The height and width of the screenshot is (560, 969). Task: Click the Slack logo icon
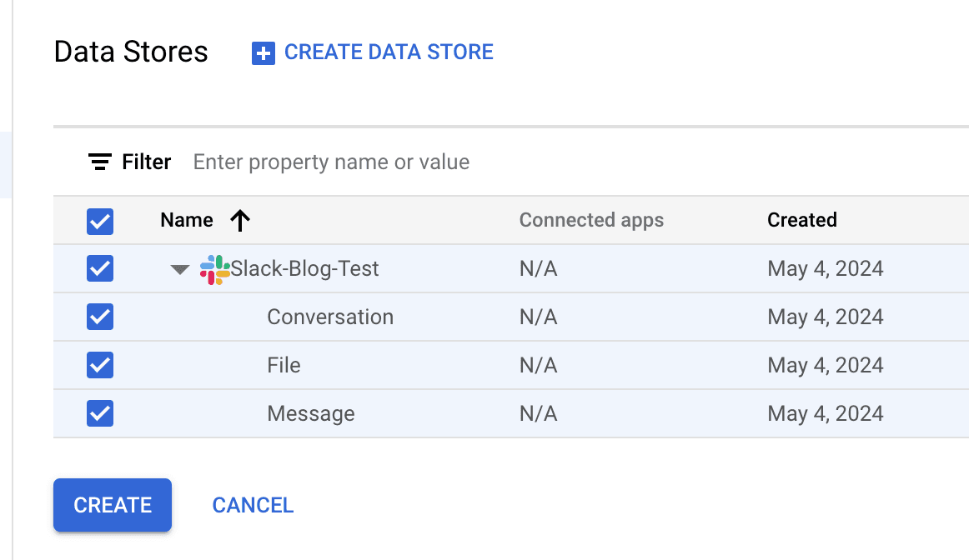tap(214, 270)
